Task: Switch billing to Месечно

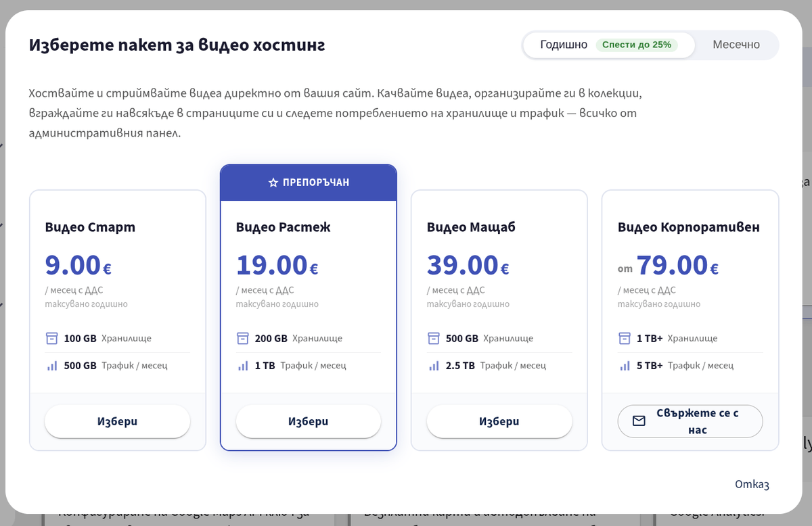Action: [x=736, y=45]
